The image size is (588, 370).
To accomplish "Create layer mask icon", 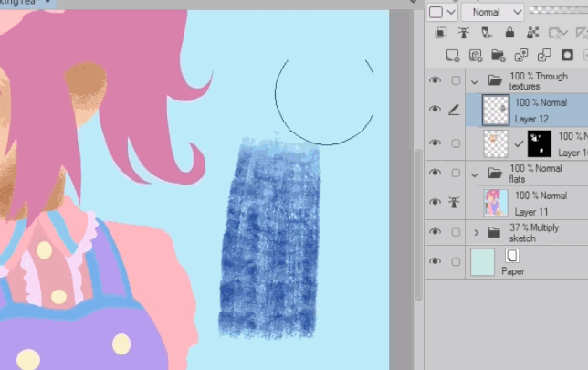I will point(567,56).
